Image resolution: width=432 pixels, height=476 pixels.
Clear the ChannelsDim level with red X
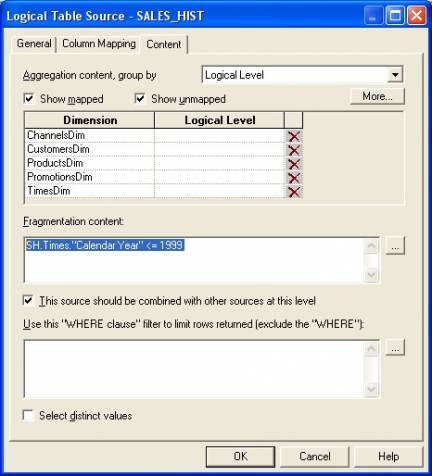pyautogui.click(x=294, y=136)
